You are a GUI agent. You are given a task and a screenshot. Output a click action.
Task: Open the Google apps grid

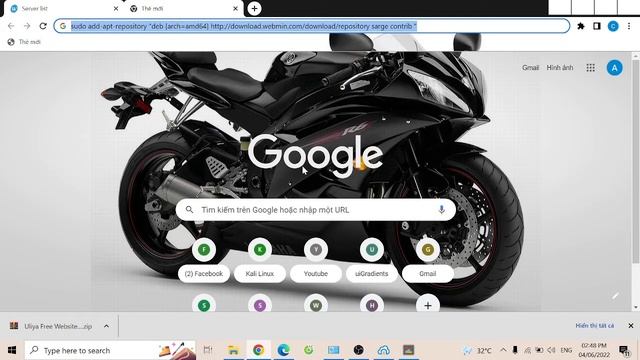[x=590, y=68]
